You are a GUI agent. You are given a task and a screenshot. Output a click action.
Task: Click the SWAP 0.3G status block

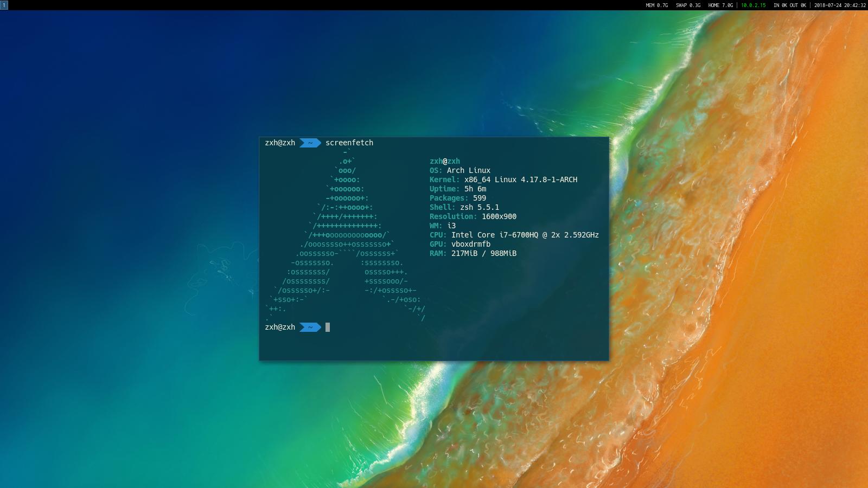(x=688, y=5)
